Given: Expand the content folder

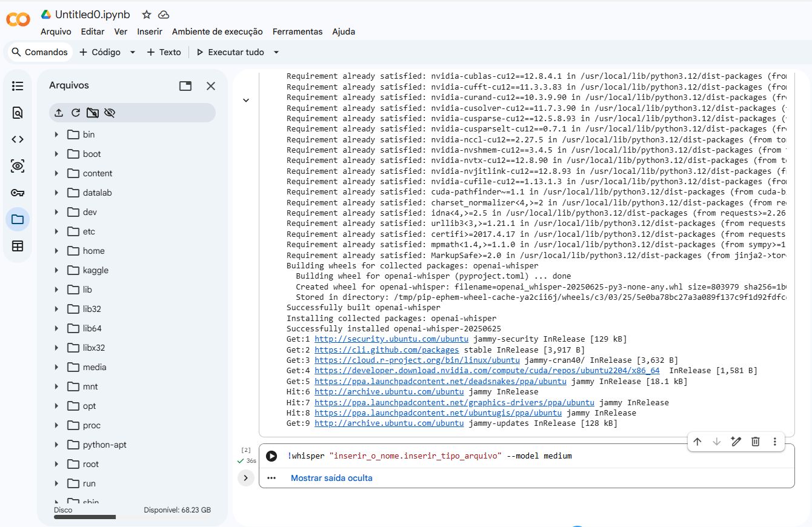Looking at the screenshot, I should (x=56, y=173).
